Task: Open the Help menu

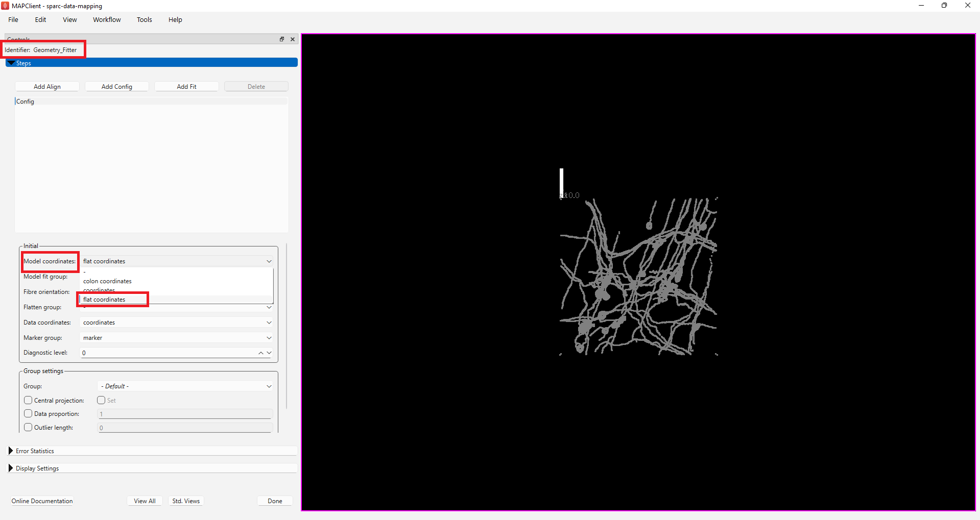Action: [175, 20]
